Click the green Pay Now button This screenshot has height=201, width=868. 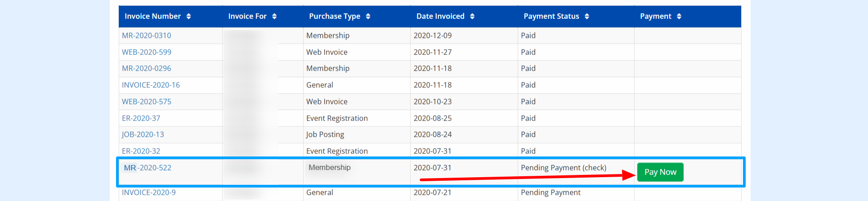(660, 172)
